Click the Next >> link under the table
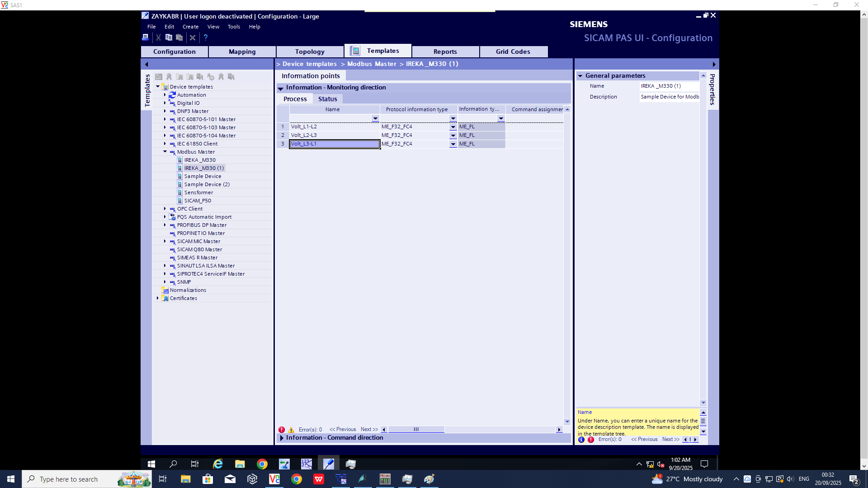Screen dimensions: 868x488 pyautogui.click(x=369, y=430)
